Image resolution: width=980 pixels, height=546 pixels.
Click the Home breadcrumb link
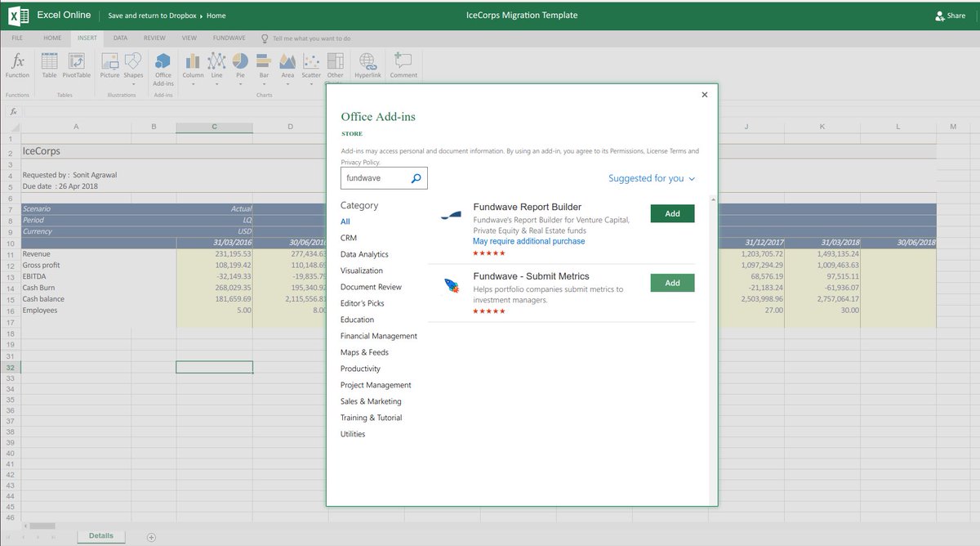pyautogui.click(x=216, y=16)
